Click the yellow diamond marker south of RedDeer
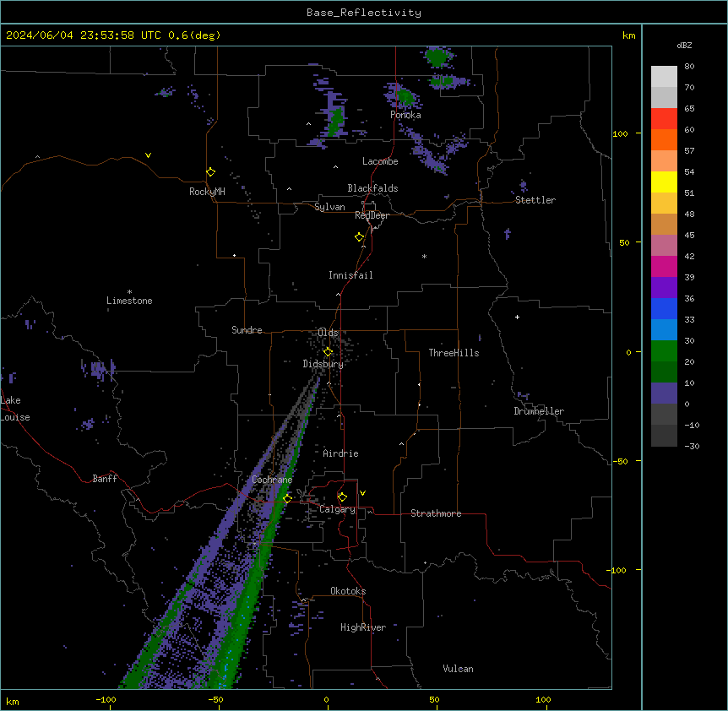This screenshot has height=711, width=728. (360, 237)
